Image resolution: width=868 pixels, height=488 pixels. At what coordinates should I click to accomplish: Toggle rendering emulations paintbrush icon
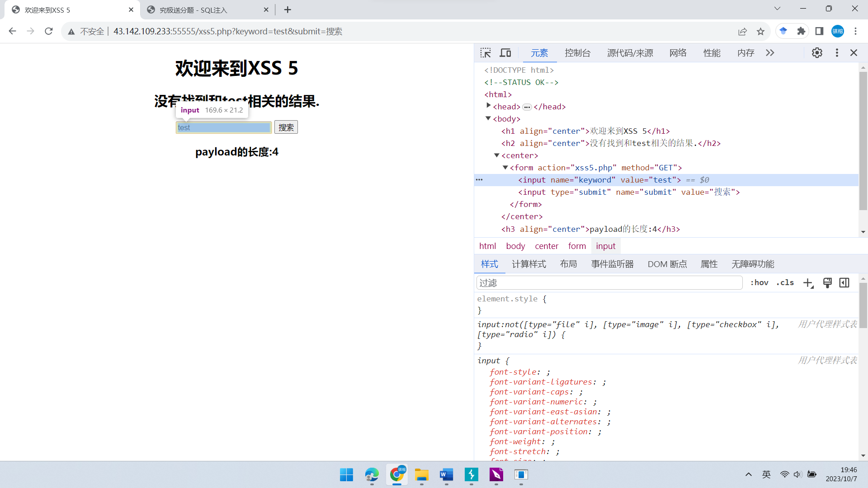[827, 283]
